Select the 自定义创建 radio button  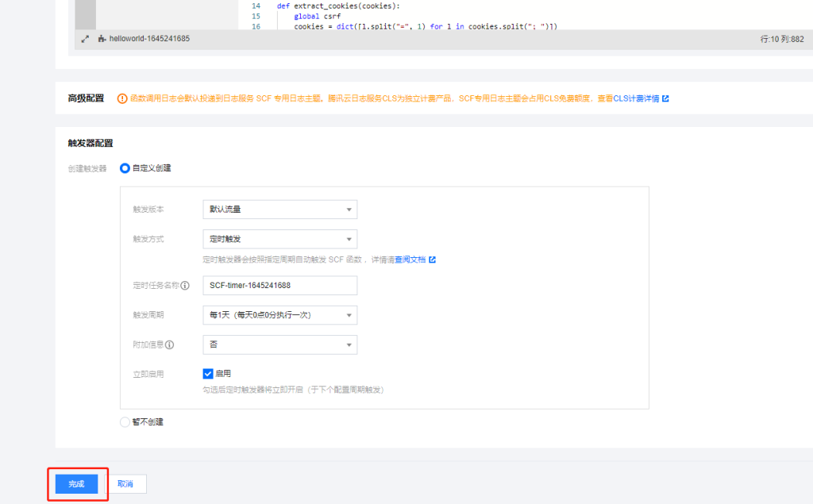pyautogui.click(x=125, y=168)
